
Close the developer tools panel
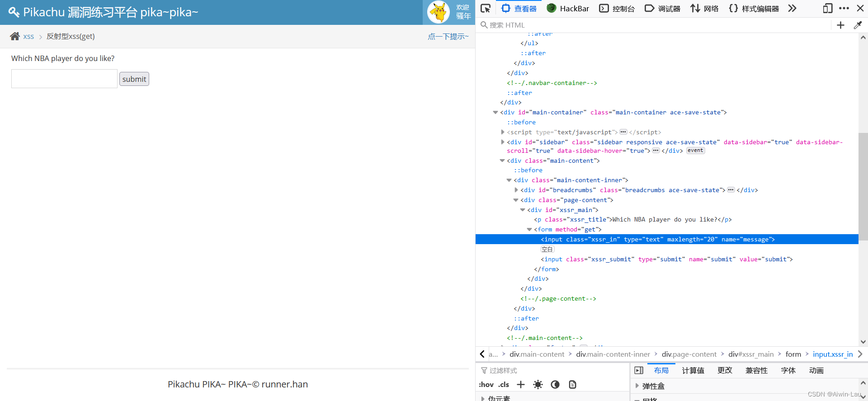(860, 9)
